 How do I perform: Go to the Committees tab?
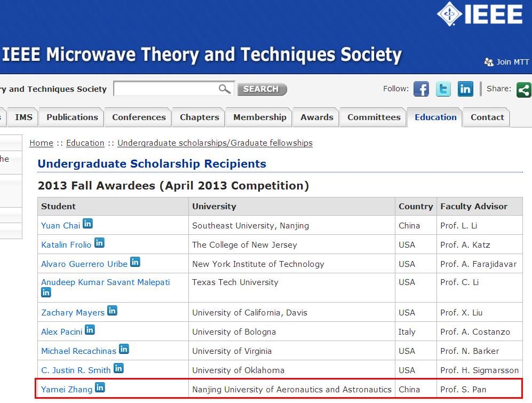click(x=374, y=117)
